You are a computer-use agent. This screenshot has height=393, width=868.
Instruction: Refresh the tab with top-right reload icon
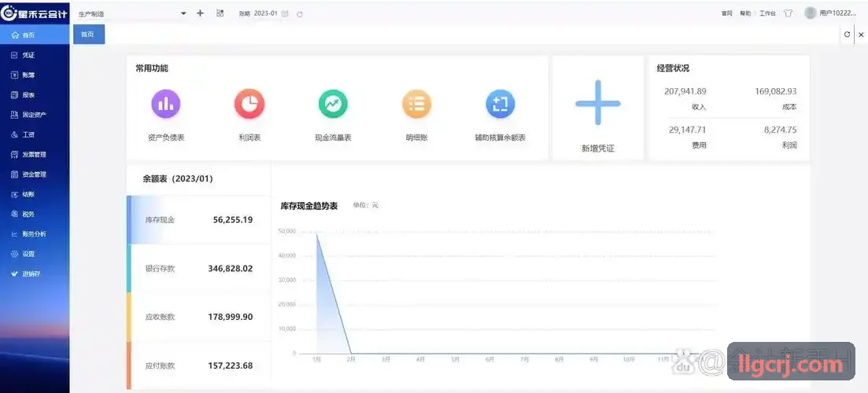coord(847,35)
